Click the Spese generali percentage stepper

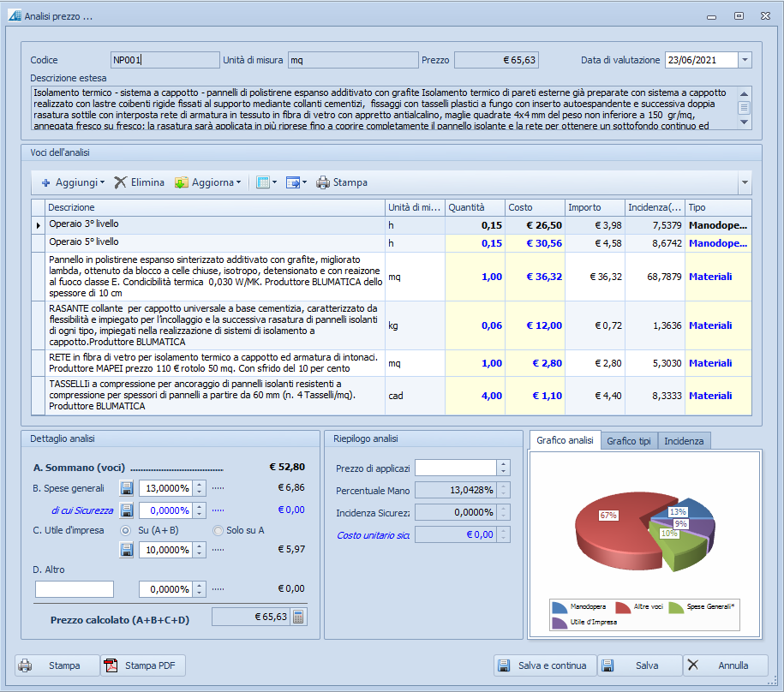point(200,487)
